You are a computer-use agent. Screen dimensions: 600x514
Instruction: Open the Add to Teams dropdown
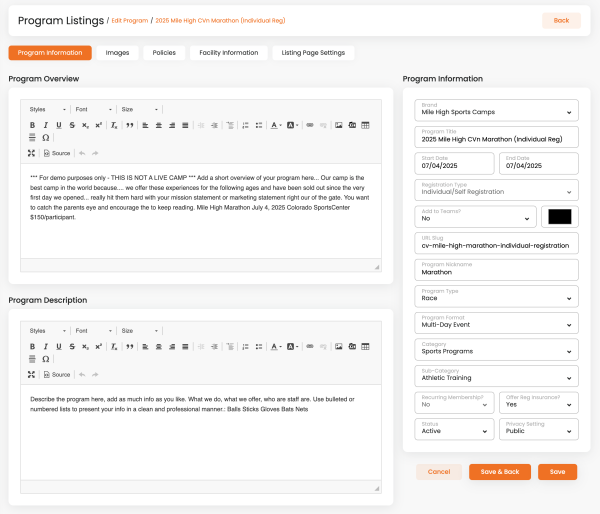[x=475, y=217]
